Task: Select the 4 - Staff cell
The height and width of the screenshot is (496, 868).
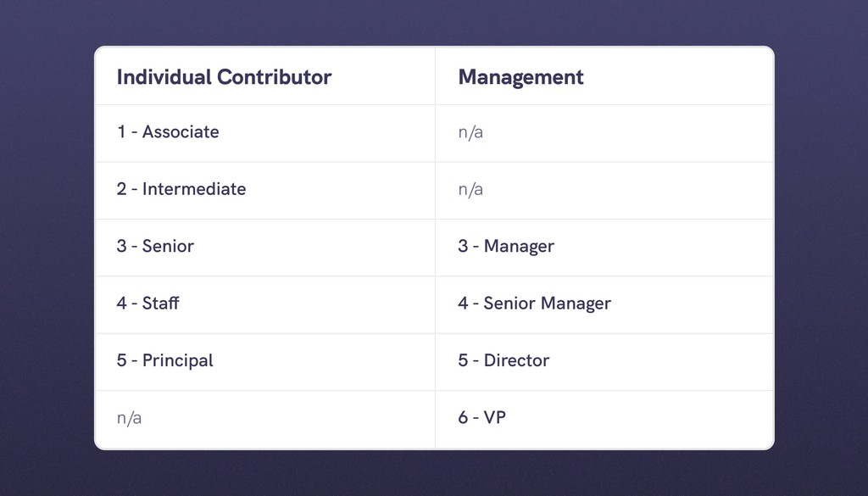Action: coord(147,304)
